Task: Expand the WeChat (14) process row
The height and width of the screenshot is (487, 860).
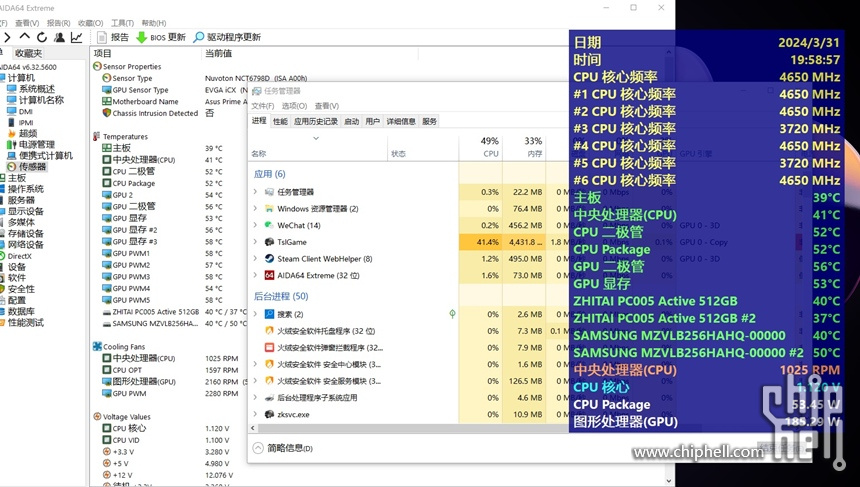Action: click(x=255, y=225)
